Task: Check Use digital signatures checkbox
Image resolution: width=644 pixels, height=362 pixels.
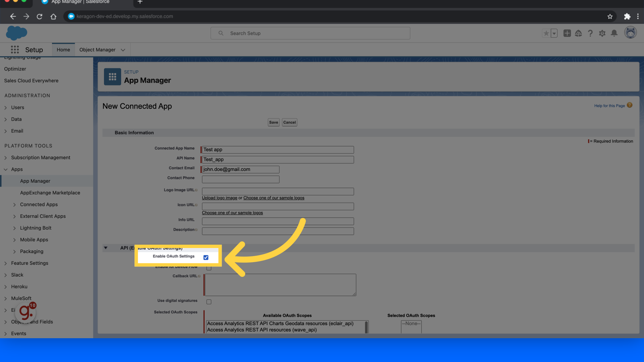Action: pyautogui.click(x=209, y=302)
